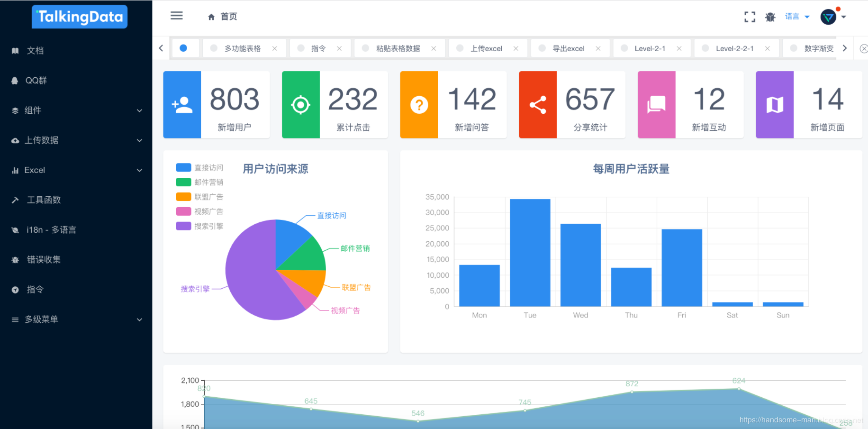Image resolution: width=868 pixels, height=429 pixels.
Task: Click the home icon next to 首页
Action: 211,16
